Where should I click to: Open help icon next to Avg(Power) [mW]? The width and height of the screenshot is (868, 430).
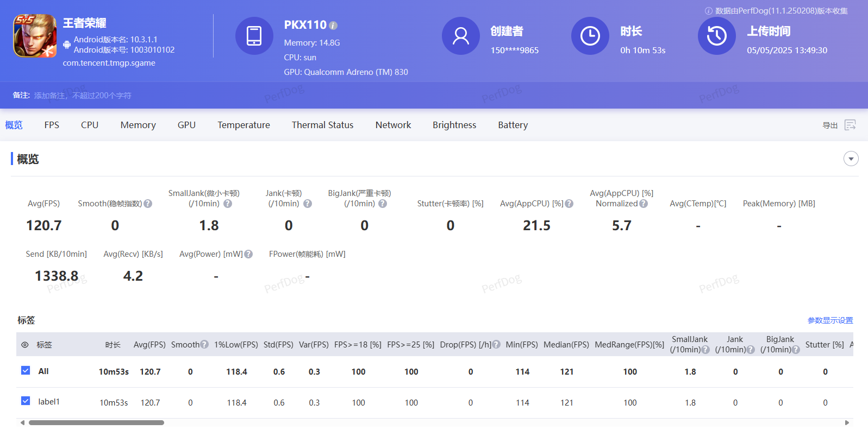pyautogui.click(x=248, y=254)
